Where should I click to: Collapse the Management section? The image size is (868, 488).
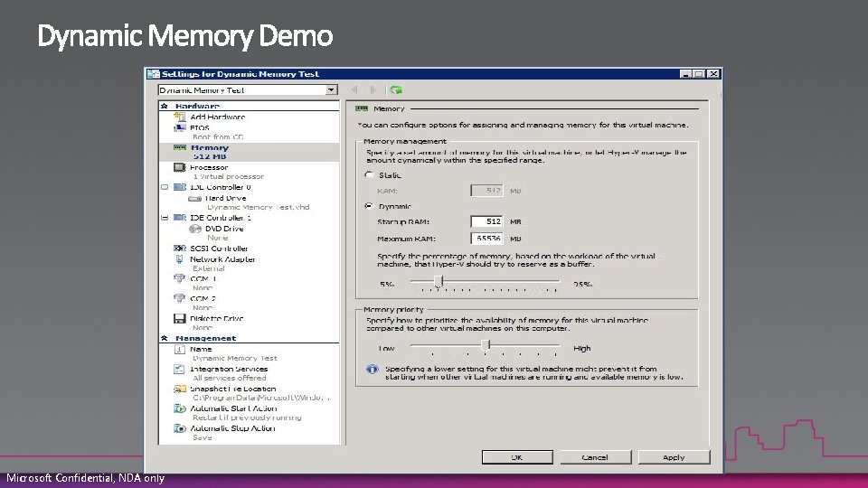[x=165, y=338]
